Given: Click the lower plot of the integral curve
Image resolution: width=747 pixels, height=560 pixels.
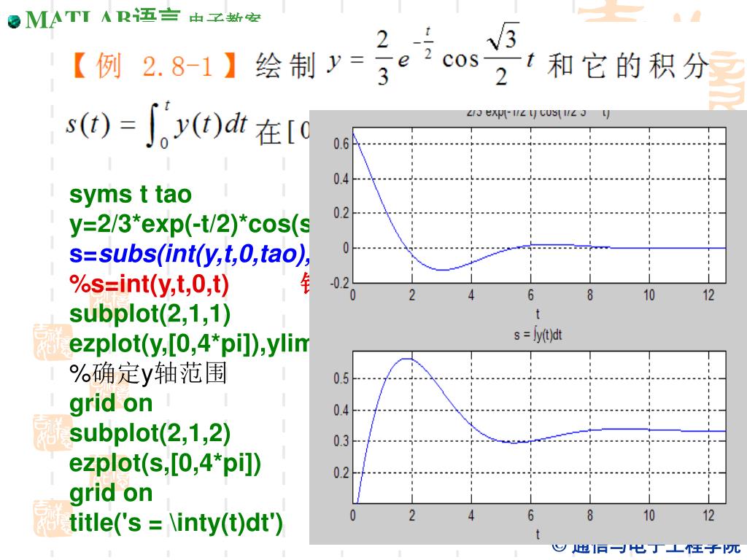Looking at the screenshot, I should click(539, 427).
